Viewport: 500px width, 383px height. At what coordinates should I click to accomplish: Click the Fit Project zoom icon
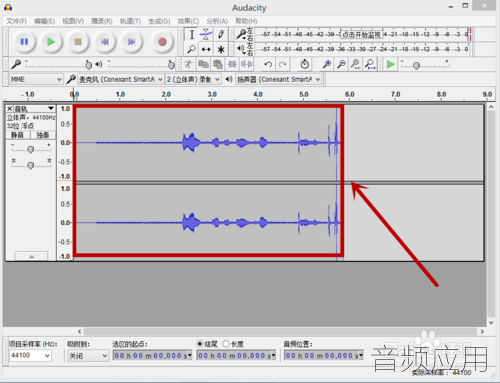pyautogui.click(x=370, y=64)
